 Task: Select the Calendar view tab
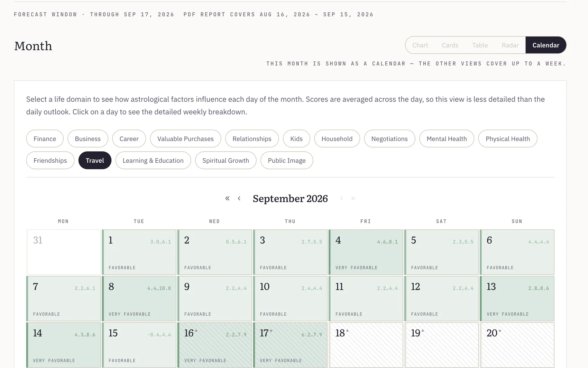point(546,45)
